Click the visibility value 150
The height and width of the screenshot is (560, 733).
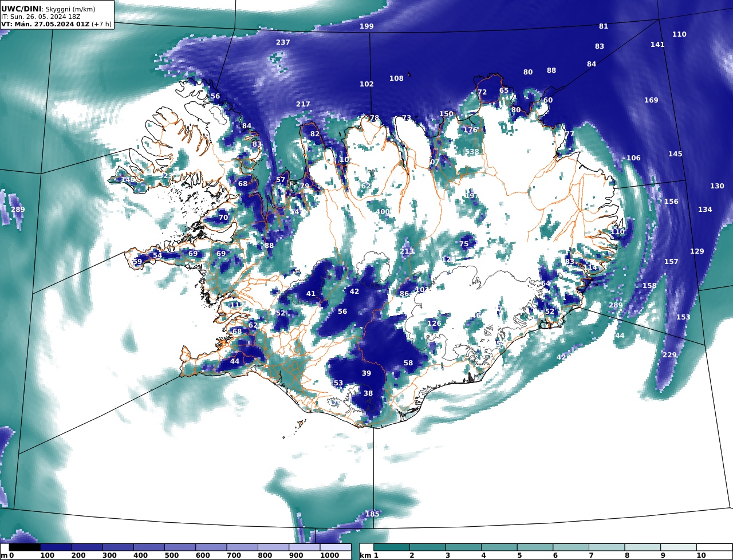[446, 114]
